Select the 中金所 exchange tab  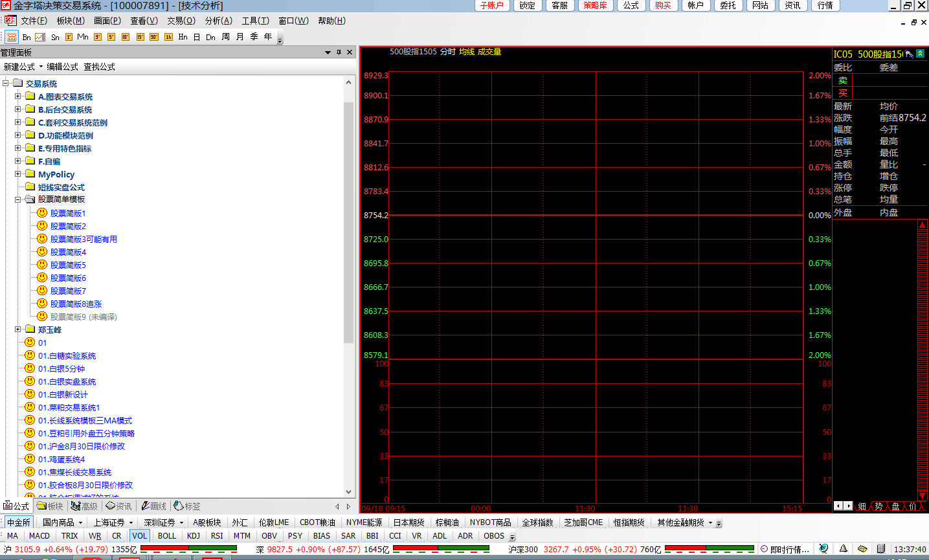coord(19,522)
